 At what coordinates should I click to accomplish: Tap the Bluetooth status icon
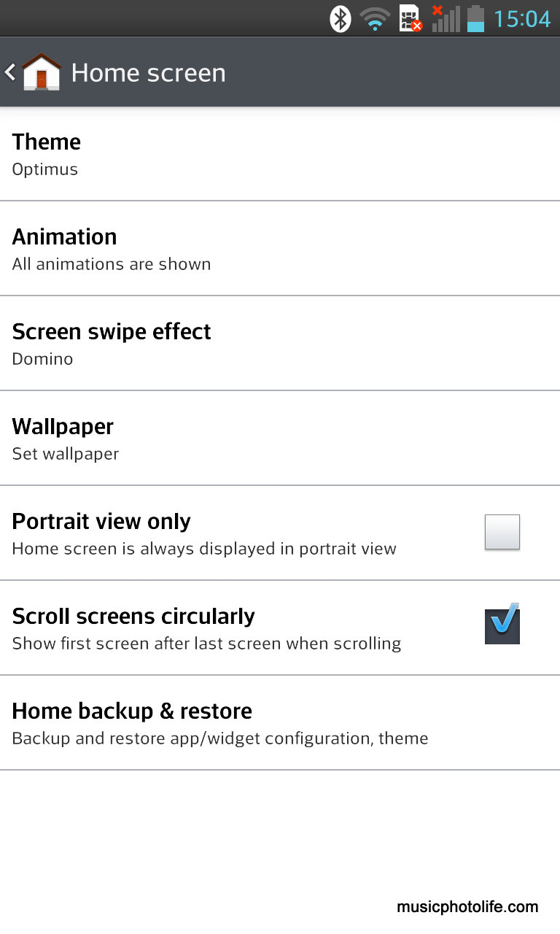(x=341, y=18)
